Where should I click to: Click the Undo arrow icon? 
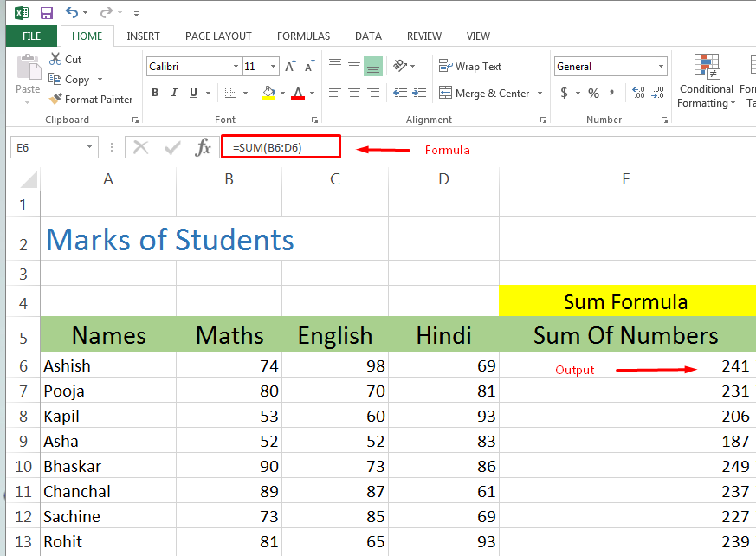[72, 13]
